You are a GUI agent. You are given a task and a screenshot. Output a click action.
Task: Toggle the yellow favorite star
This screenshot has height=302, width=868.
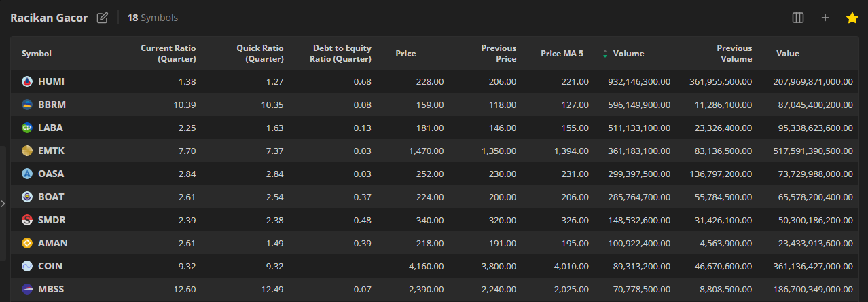(852, 18)
